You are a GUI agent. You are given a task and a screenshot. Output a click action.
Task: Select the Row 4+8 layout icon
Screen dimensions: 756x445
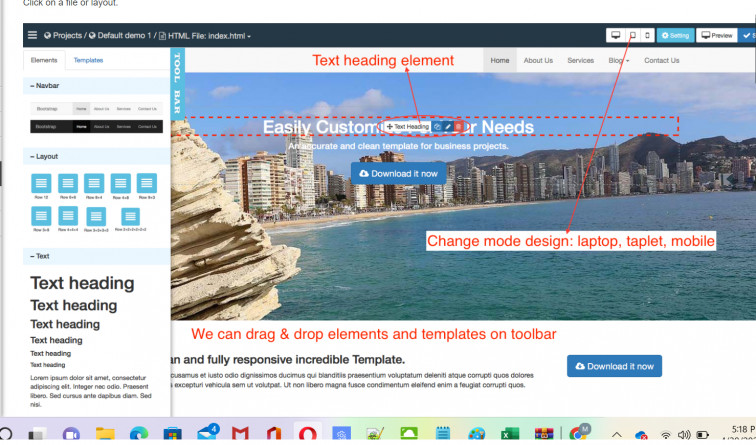tap(121, 186)
